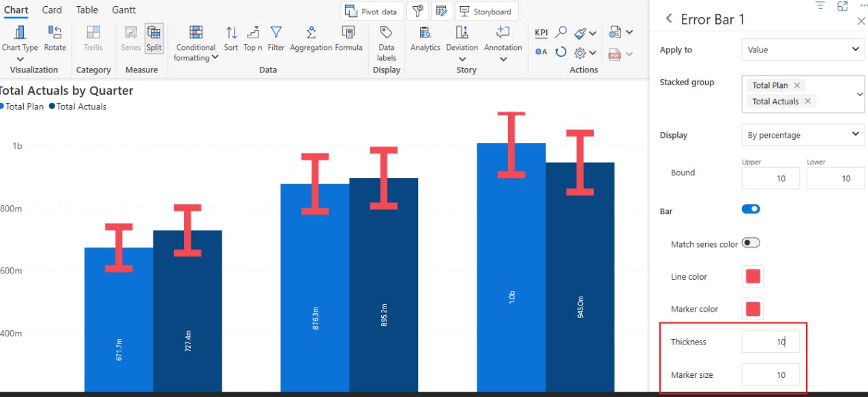Image resolution: width=868 pixels, height=397 pixels.
Task: Open the Marker color swatch
Action: pyautogui.click(x=753, y=309)
